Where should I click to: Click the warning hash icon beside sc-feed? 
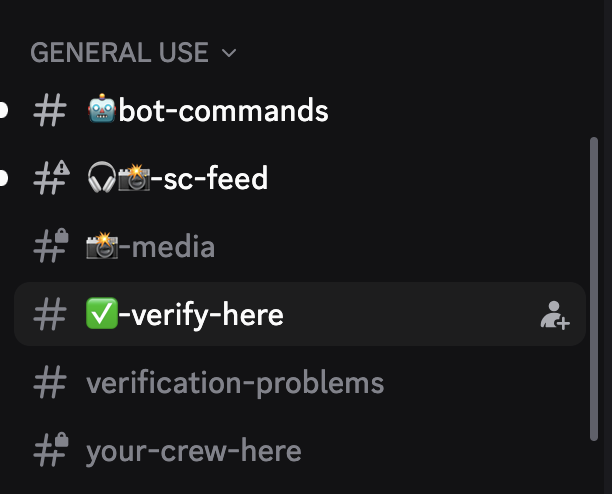click(50, 179)
